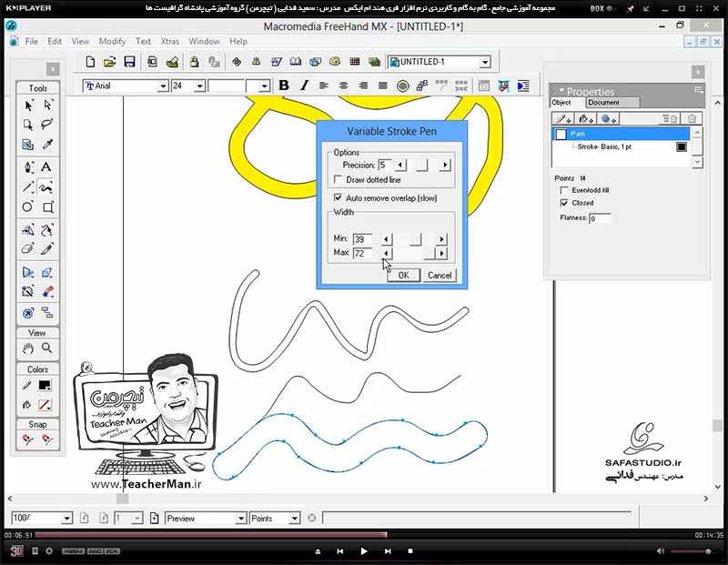Apply Italic text formatting

(x=304, y=86)
